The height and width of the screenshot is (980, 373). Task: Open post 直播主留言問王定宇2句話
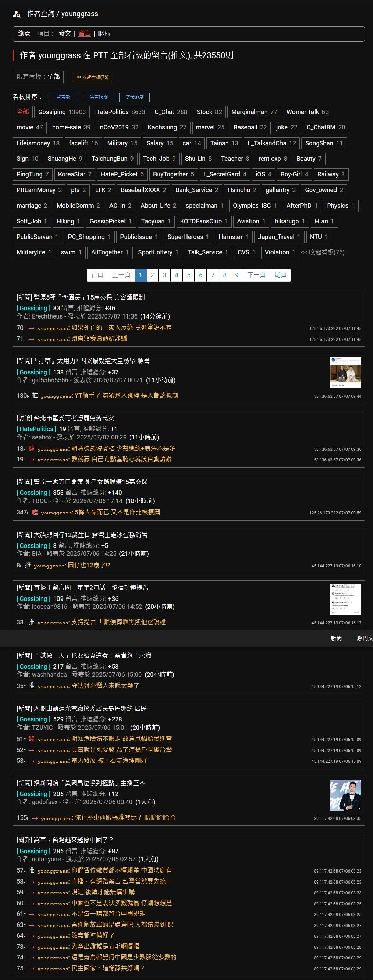click(83, 587)
